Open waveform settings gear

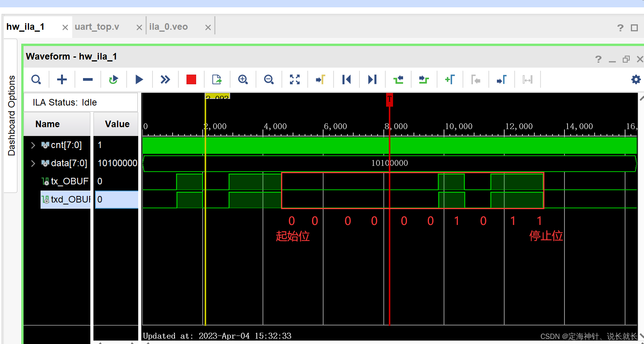[636, 80]
